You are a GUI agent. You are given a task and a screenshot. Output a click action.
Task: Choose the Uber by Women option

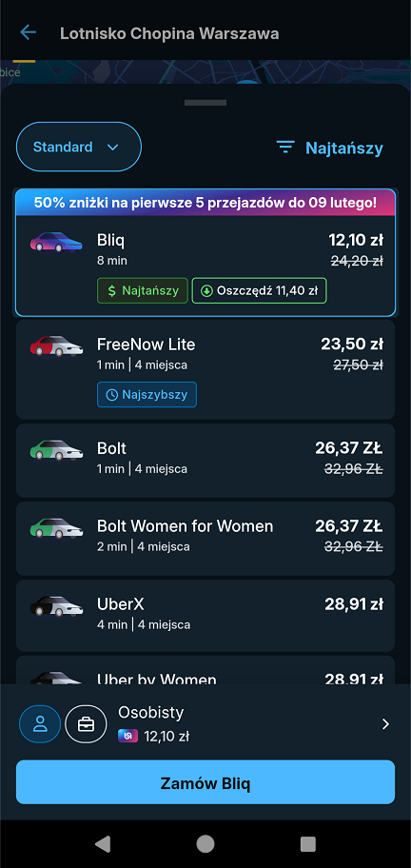point(205,670)
